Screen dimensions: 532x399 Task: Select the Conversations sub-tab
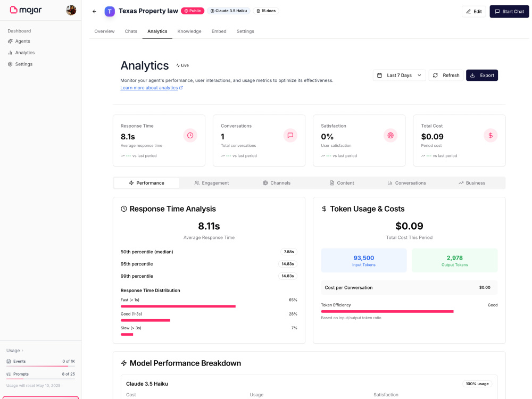pos(407,183)
